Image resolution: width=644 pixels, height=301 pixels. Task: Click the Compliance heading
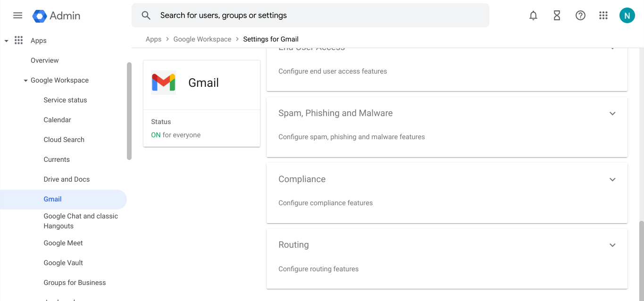[302, 179]
